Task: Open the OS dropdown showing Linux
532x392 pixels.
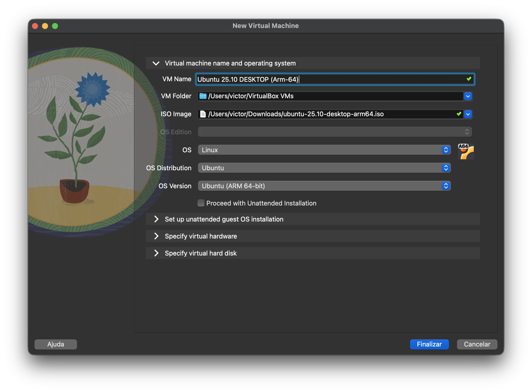Action: pos(324,150)
